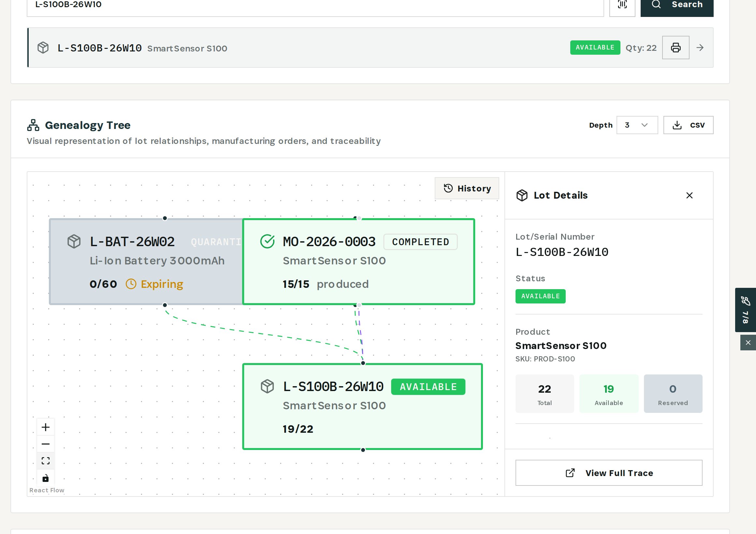The height and width of the screenshot is (534, 756).
Task: Select the L-S100B-26W10 search result row
Action: 370,48
